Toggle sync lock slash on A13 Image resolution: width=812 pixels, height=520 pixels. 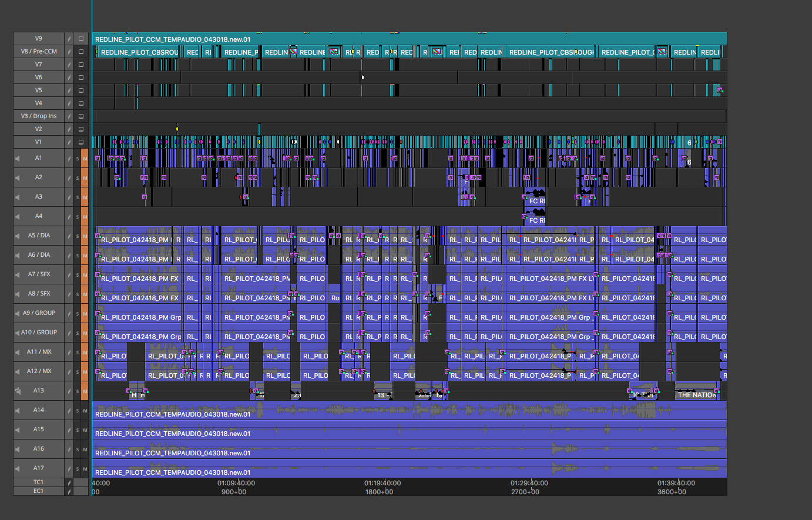coord(69,391)
